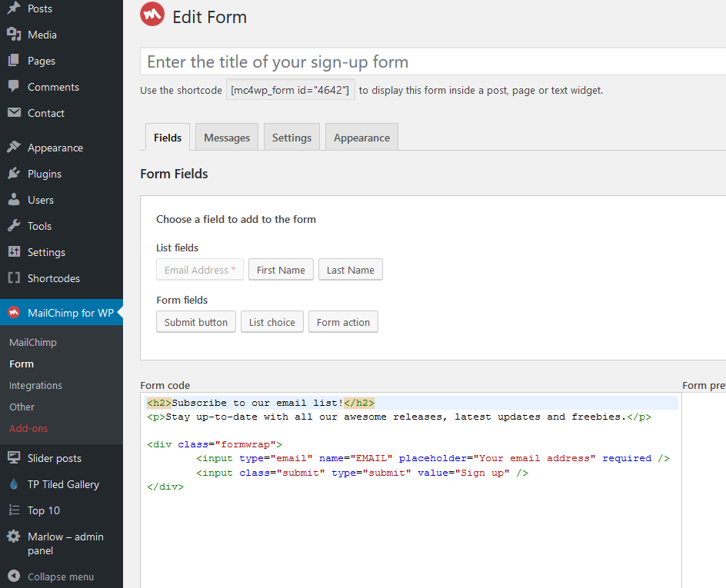Add a Submit button field
Screen dimensions: 726x588
point(196,322)
